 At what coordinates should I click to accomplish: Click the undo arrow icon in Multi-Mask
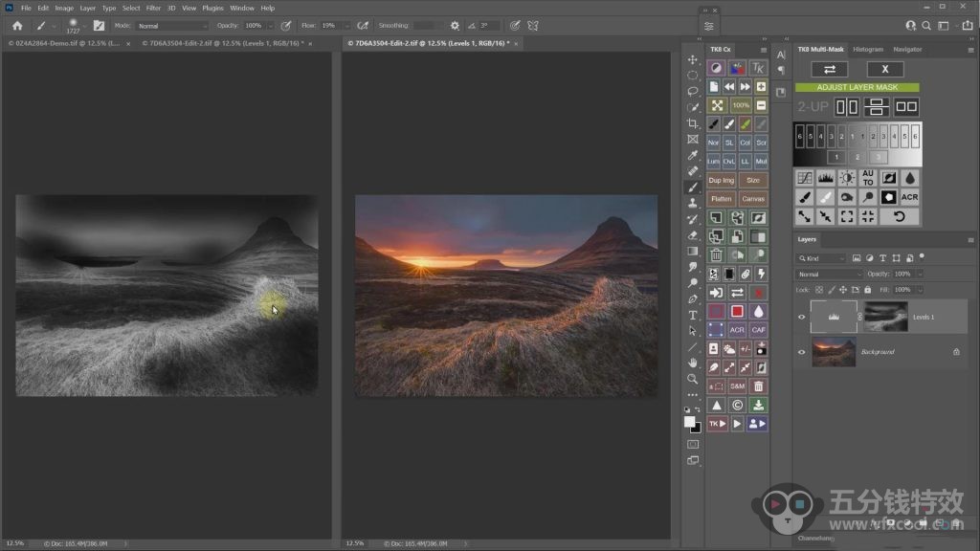899,216
